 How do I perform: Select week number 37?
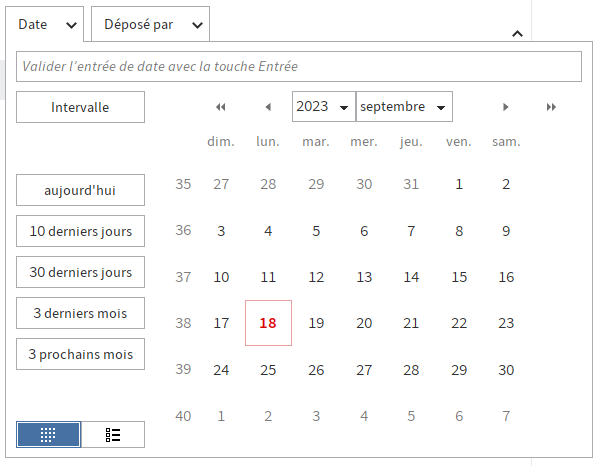click(x=183, y=277)
